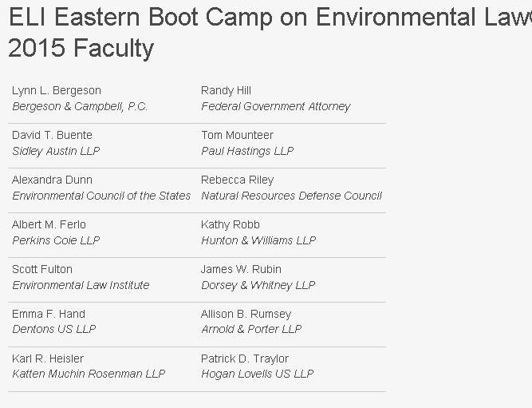
Task: Select Allison B. Rumsey's name
Action: (246, 314)
